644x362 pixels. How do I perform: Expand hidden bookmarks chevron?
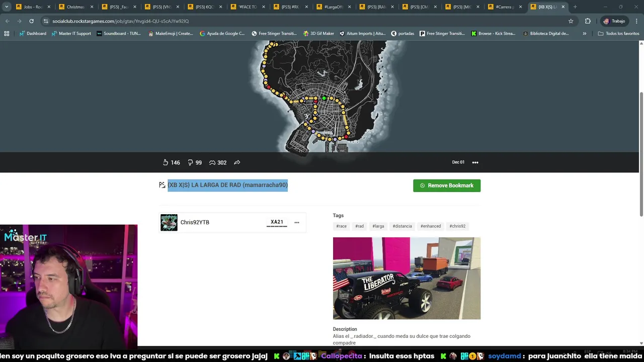pyautogui.click(x=584, y=34)
